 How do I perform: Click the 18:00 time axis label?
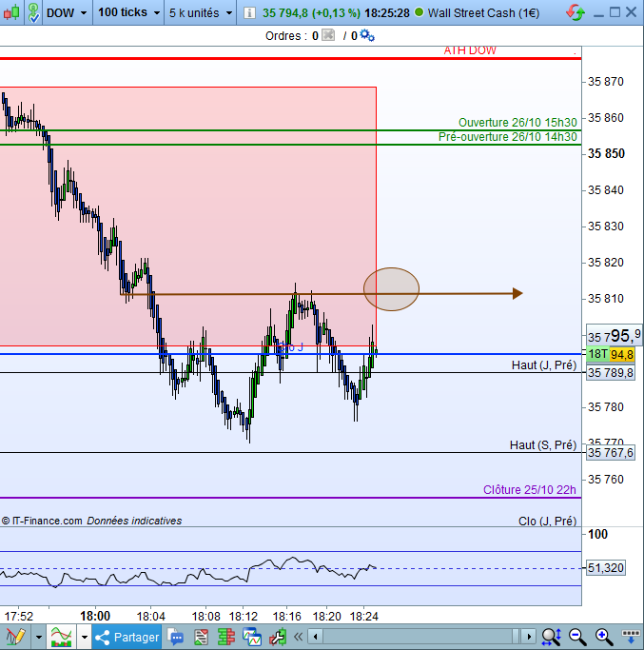(x=95, y=616)
